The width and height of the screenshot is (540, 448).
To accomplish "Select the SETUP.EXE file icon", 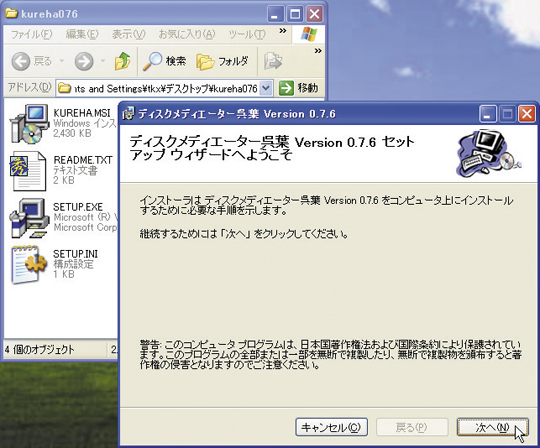I will [x=29, y=218].
